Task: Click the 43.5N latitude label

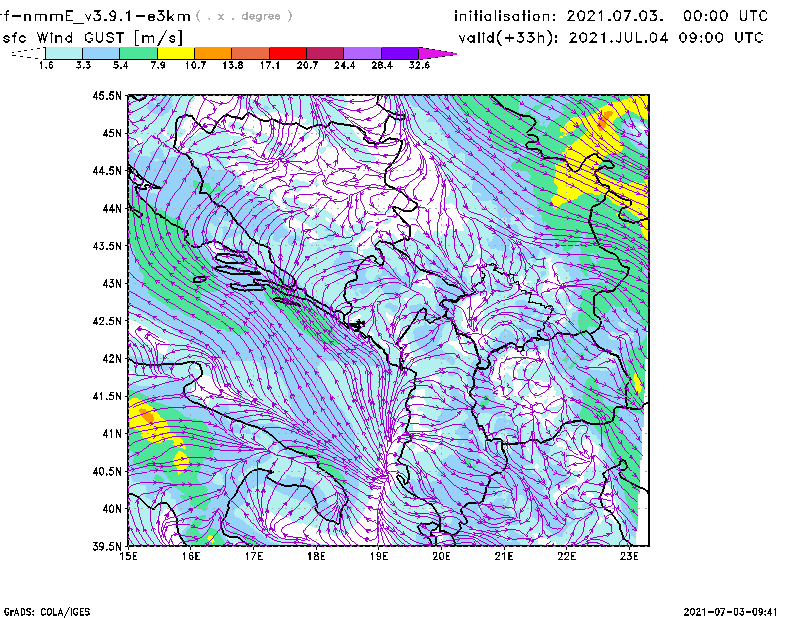Action: (107, 246)
